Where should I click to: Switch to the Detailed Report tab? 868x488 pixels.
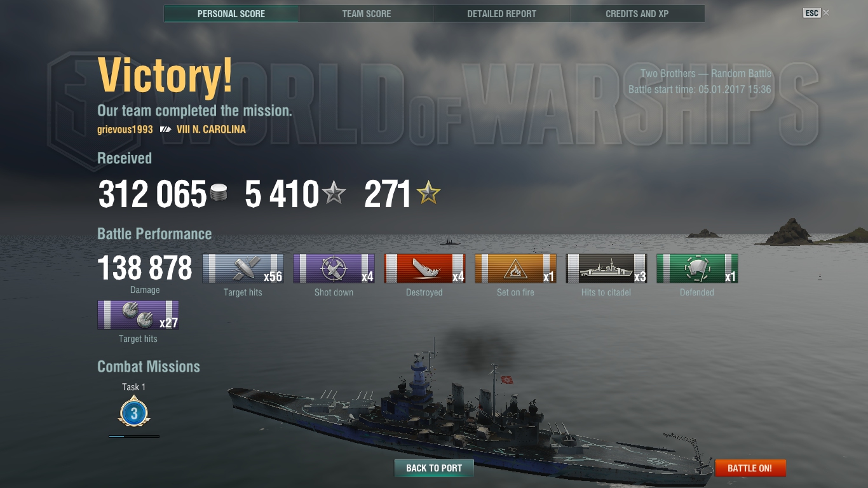coord(502,13)
